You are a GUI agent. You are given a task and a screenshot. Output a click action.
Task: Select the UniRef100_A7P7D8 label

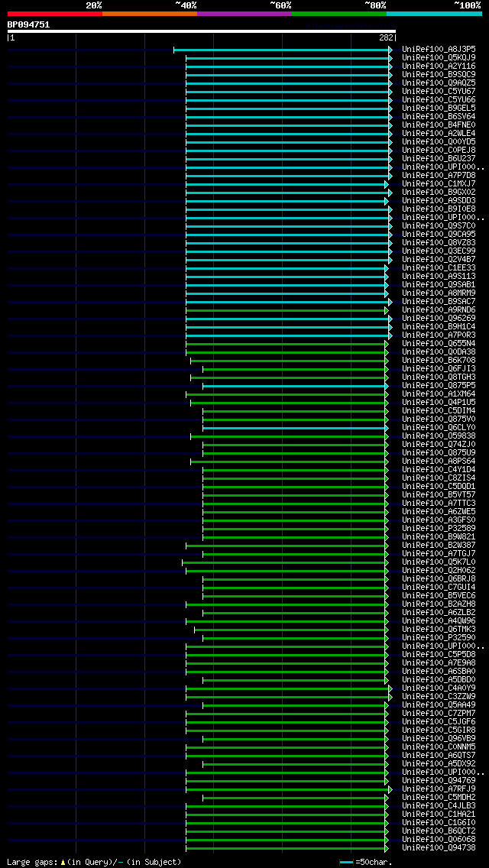439,176
